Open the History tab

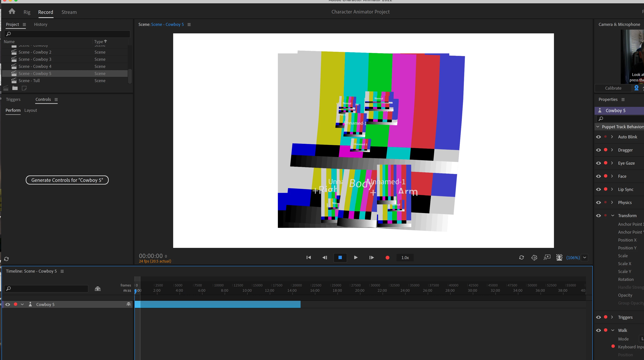[40, 24]
